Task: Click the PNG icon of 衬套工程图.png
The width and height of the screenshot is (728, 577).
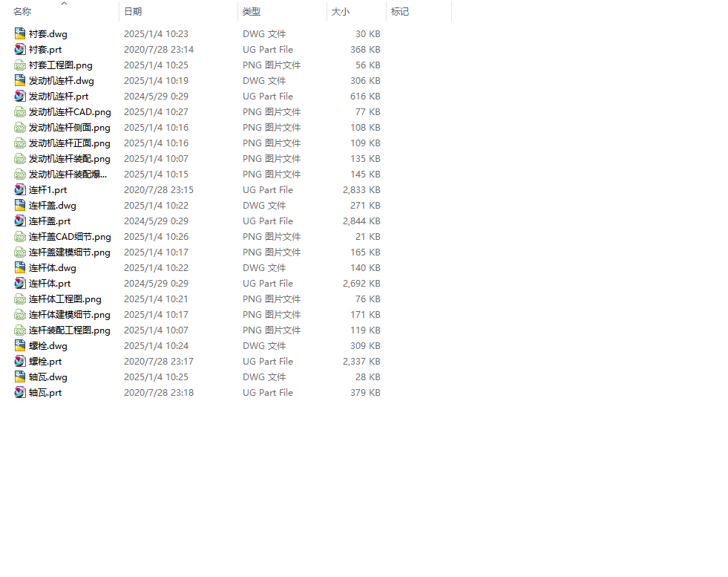Action: click(x=19, y=65)
